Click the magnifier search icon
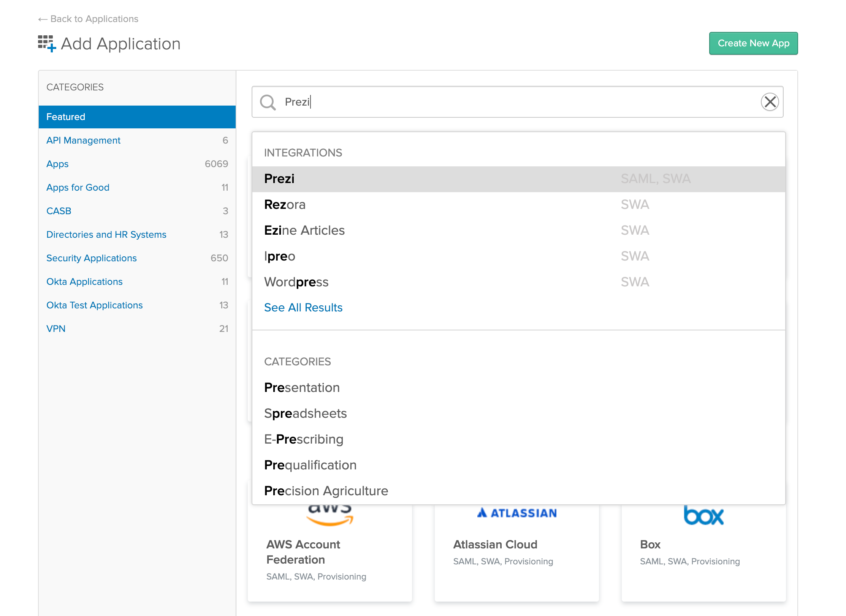 268,102
